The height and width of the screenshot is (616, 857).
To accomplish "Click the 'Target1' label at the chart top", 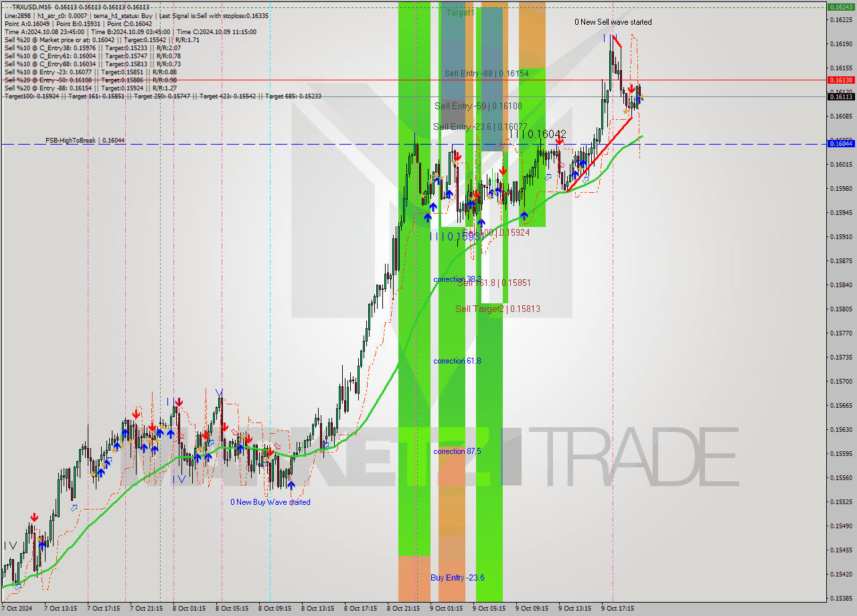I will pyautogui.click(x=460, y=13).
